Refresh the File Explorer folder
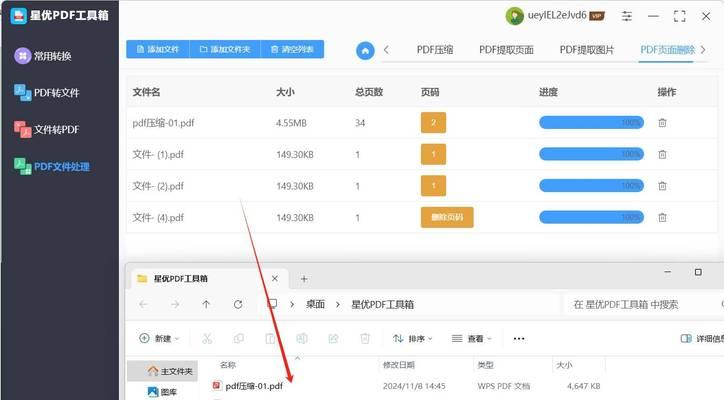724x400 pixels. point(238,304)
